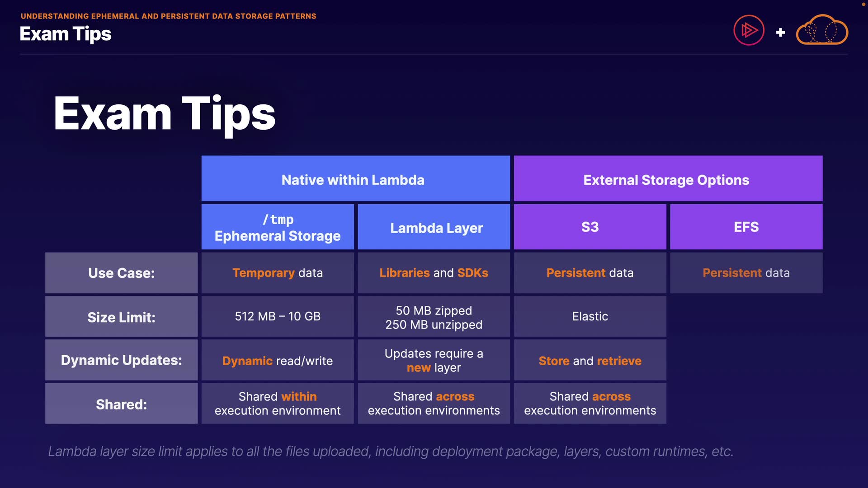Click the white plus sign between logos
Screen dimensions: 868x488
pos(780,33)
